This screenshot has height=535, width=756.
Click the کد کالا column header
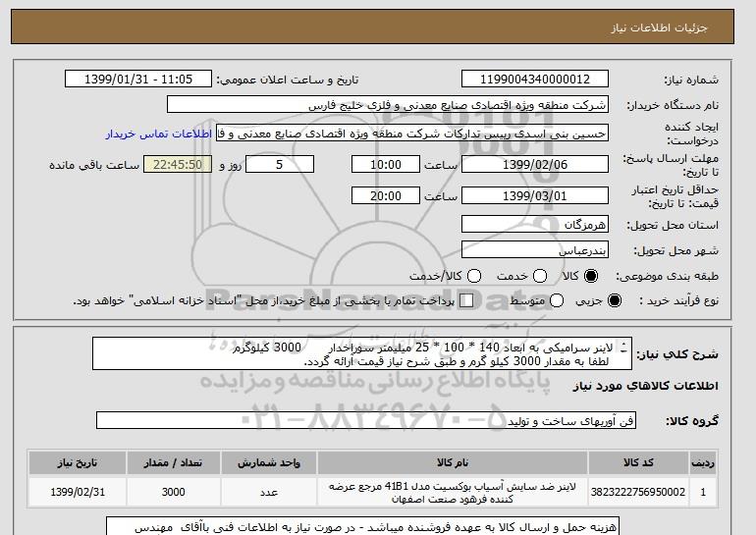(x=638, y=462)
